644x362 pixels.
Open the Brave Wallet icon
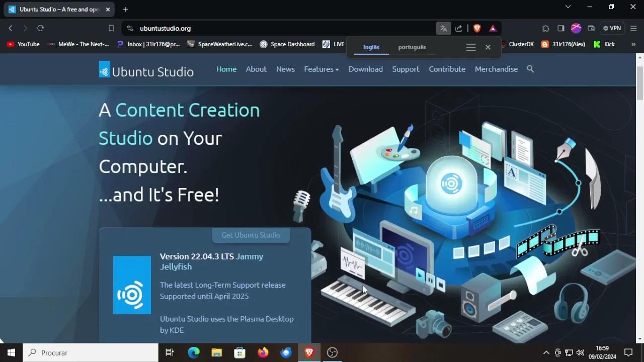click(x=591, y=28)
